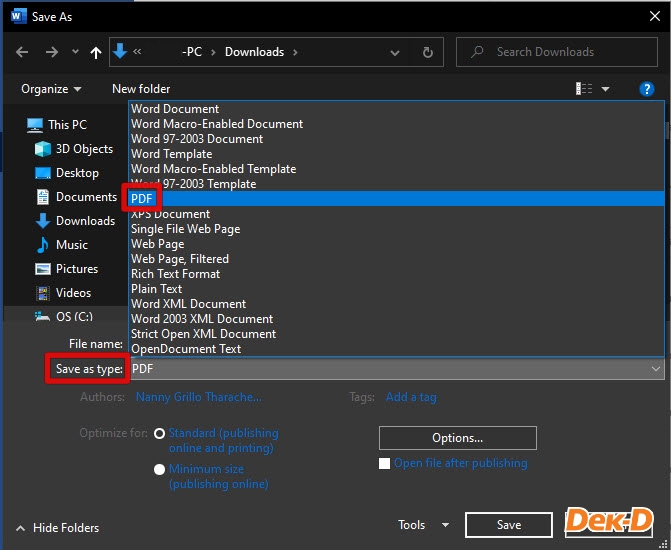The width and height of the screenshot is (671, 550).
Task: Enable Open file after publishing checkbox
Action: (x=385, y=464)
